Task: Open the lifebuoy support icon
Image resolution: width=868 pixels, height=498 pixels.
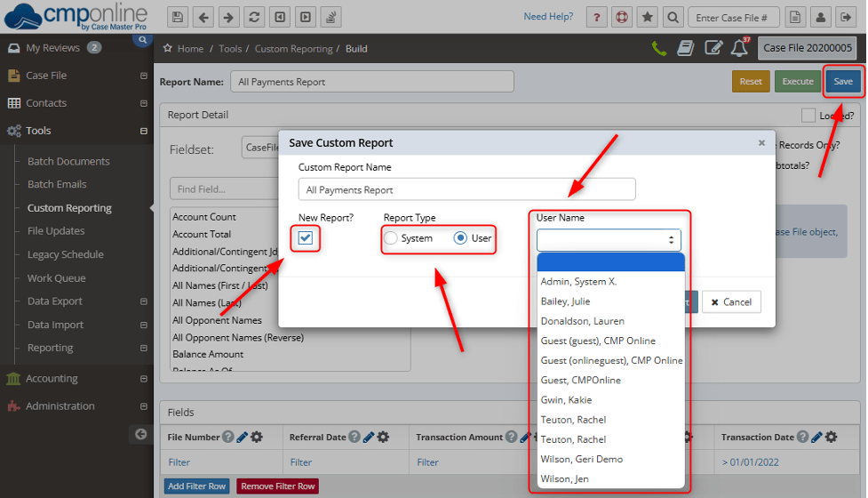Action: click(x=622, y=17)
